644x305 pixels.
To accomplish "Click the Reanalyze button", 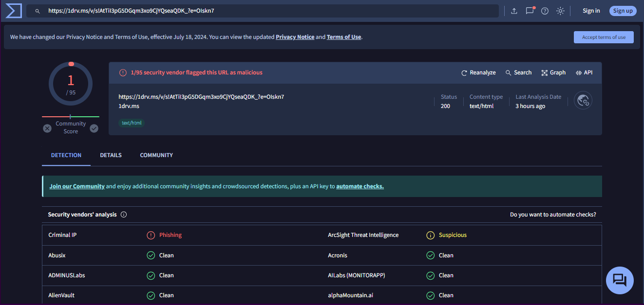I will 478,72.
